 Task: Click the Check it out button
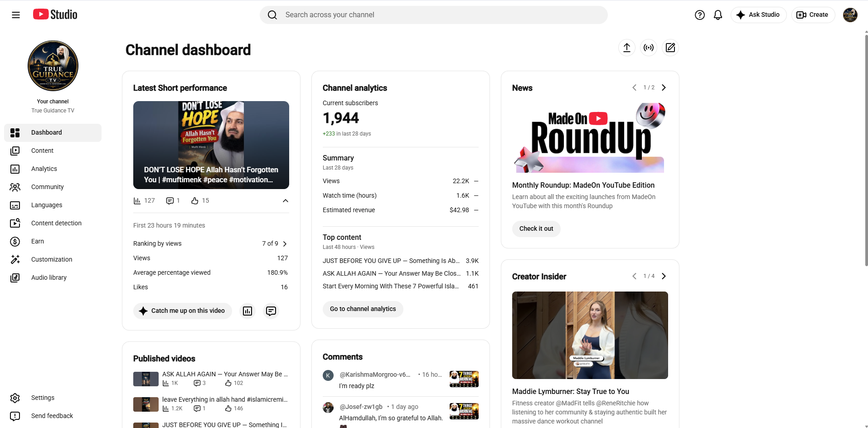click(536, 229)
